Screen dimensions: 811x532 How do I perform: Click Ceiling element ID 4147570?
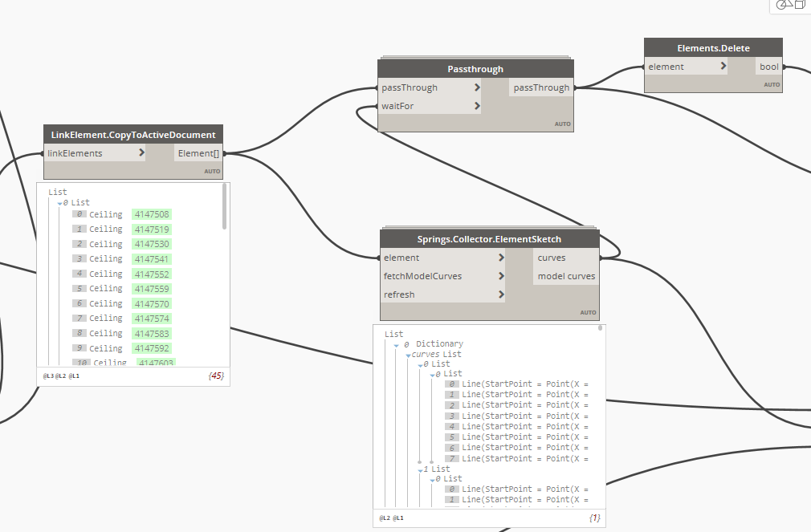tap(152, 303)
